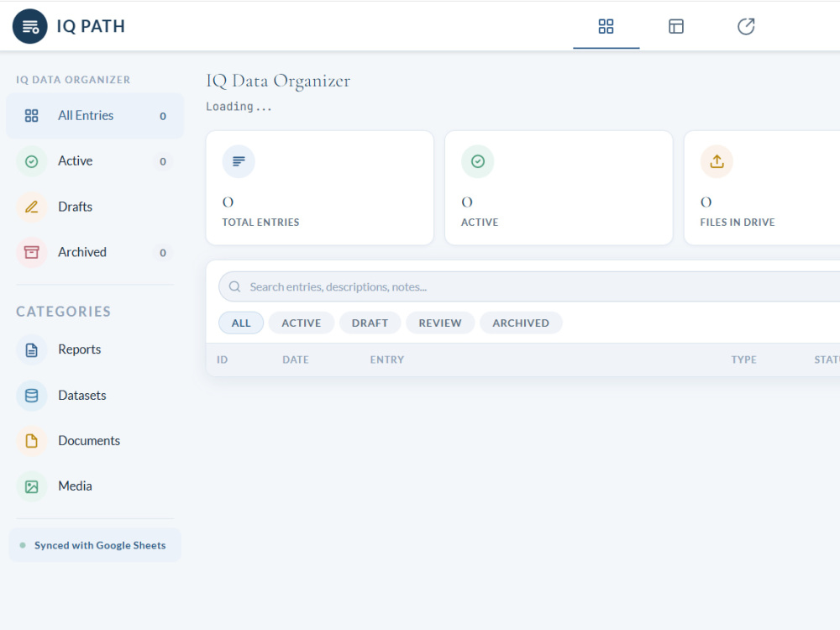
Task: Click Synced with Google Sheets badge
Action: 95,545
